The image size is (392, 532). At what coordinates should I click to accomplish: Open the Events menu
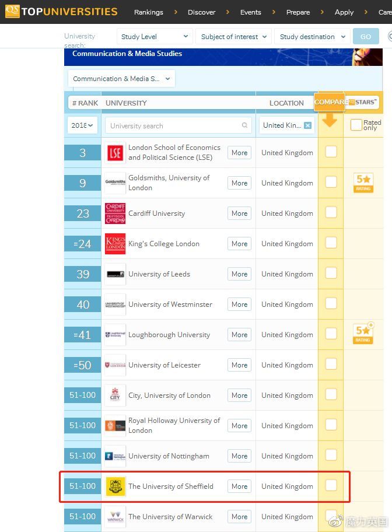pyautogui.click(x=250, y=12)
